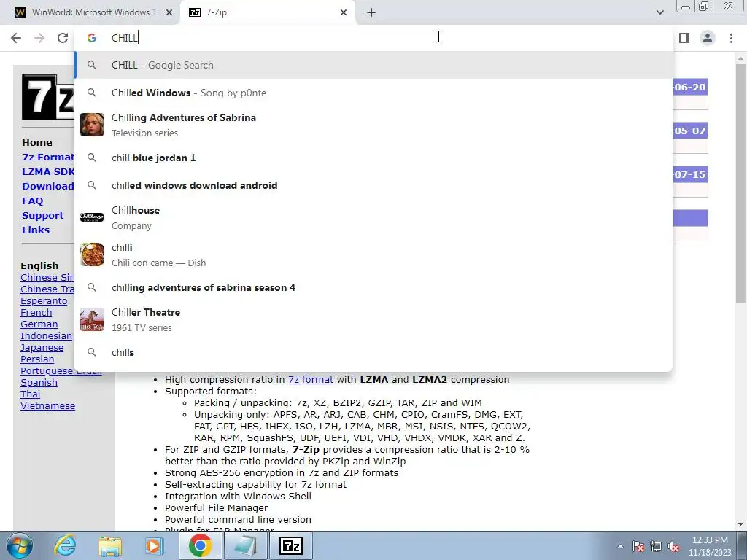Switch language to Vietnamese
Image resolution: width=747 pixels, height=560 pixels.
point(47,405)
